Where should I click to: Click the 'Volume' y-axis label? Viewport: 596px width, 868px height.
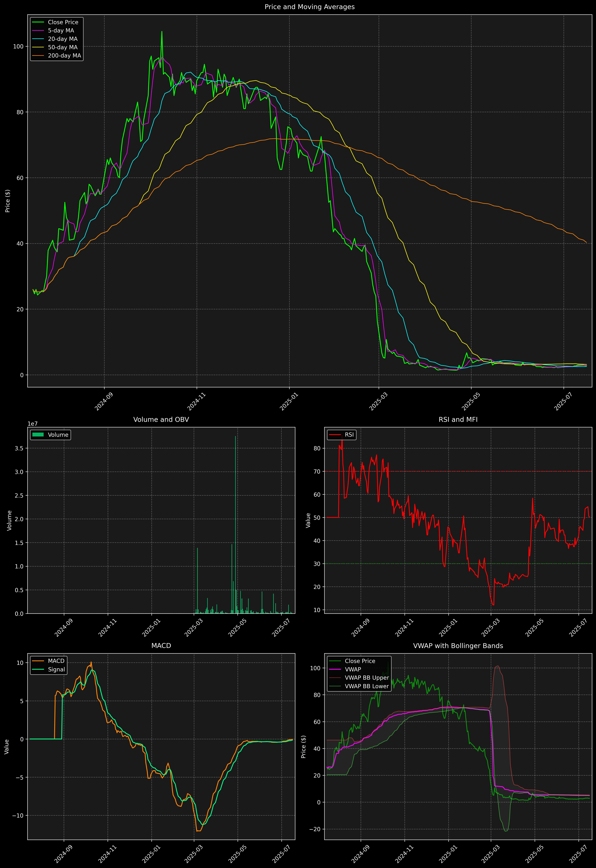pos(9,520)
